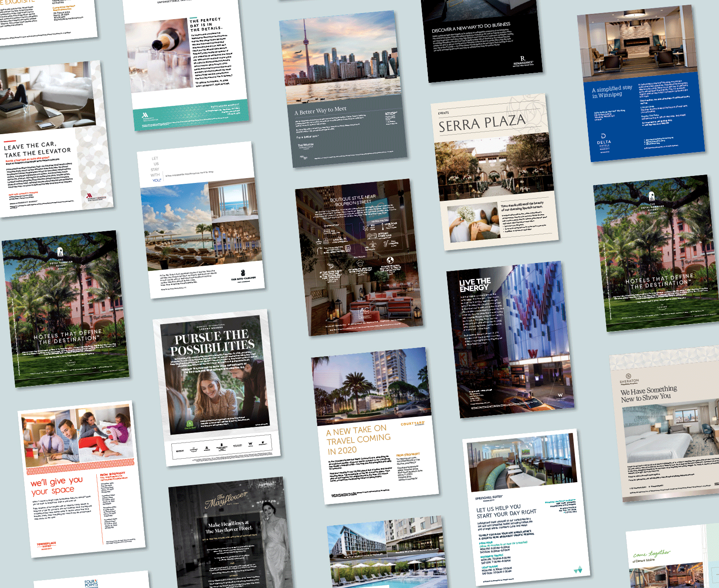This screenshot has width=719, height=588.
Task: Click the Courtyard logo
Action: pyautogui.click(x=413, y=423)
